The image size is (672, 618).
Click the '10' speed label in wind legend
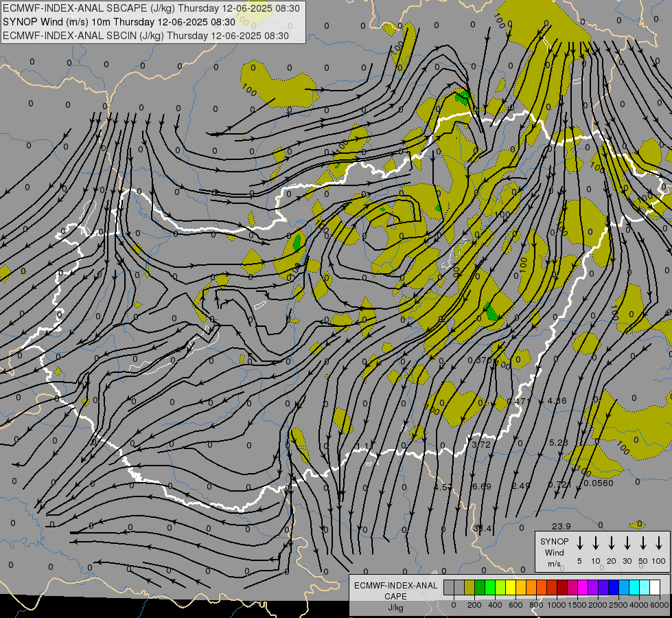(596, 561)
